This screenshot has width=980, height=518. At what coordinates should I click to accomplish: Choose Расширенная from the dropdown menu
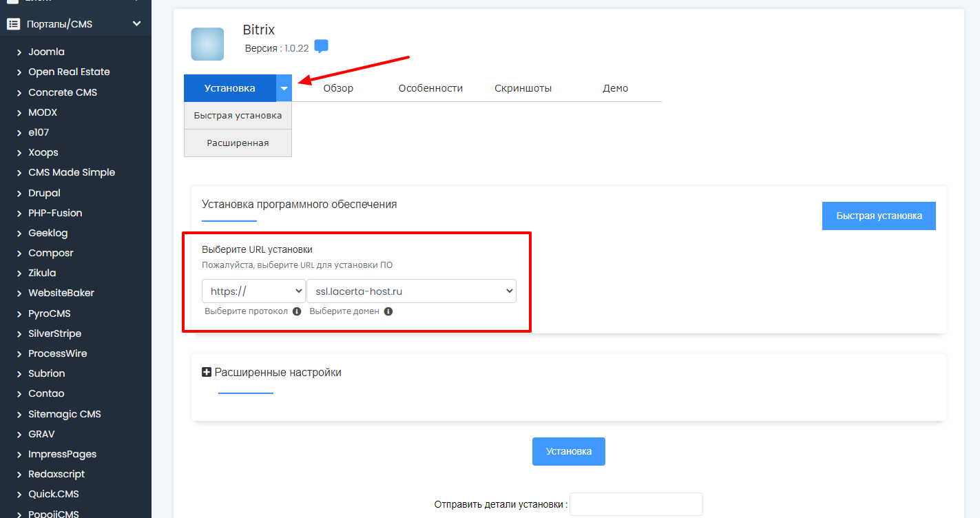coord(238,143)
